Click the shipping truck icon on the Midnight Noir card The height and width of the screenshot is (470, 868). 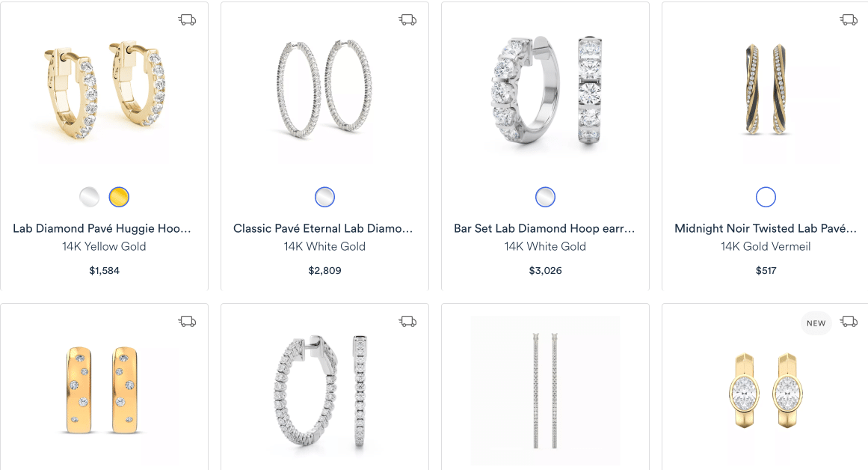pyautogui.click(x=849, y=19)
